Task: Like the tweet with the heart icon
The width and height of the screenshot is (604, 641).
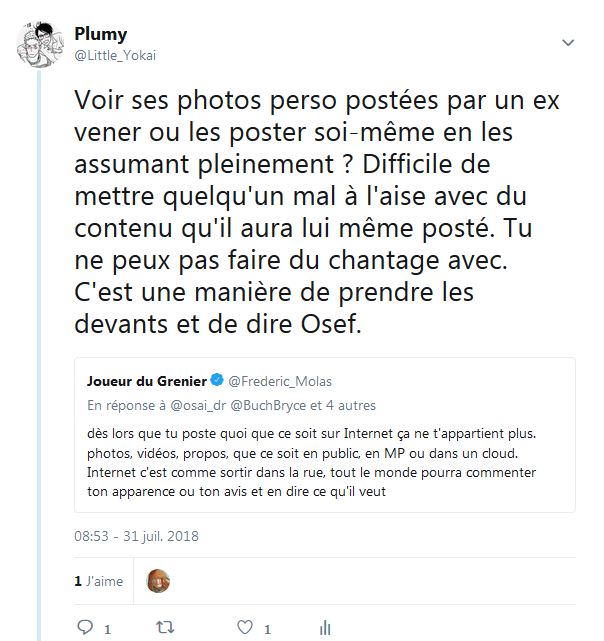Action: [244, 628]
